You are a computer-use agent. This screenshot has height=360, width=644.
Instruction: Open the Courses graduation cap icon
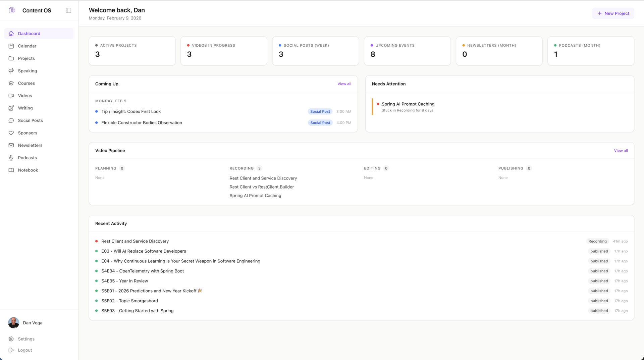click(11, 83)
